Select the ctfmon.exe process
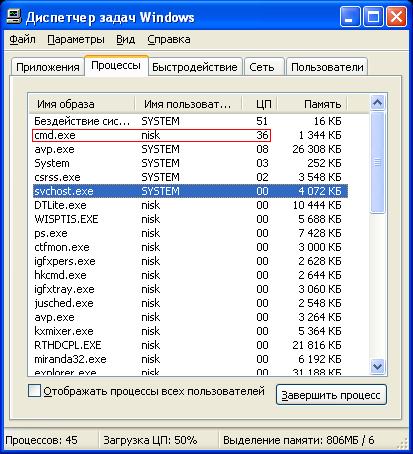Image resolution: width=413 pixels, height=454 pixels. [190, 247]
